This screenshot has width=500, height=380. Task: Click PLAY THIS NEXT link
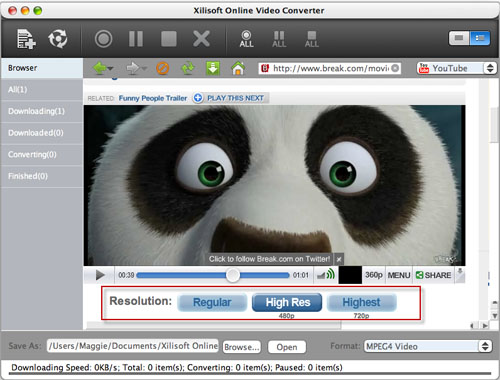pos(235,98)
